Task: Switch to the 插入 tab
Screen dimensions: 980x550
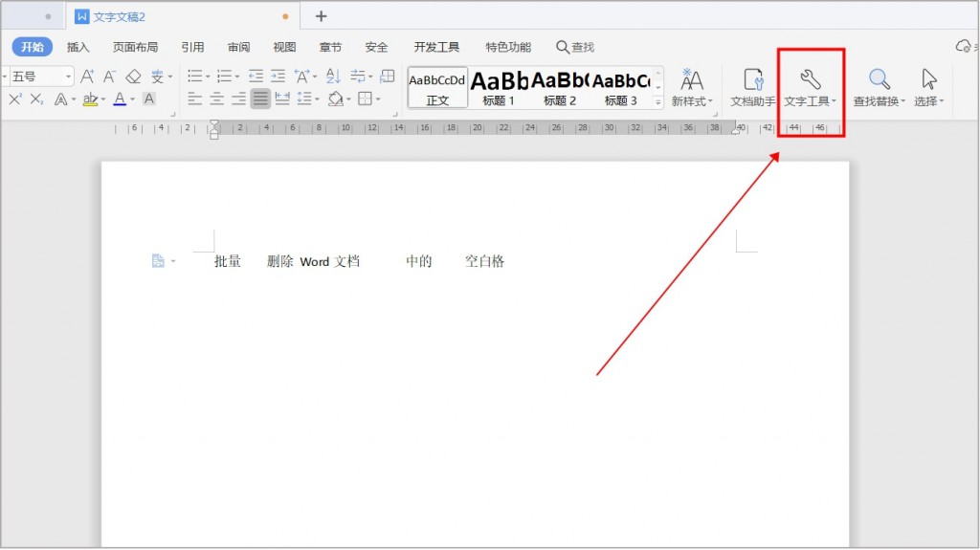Action: coord(78,47)
